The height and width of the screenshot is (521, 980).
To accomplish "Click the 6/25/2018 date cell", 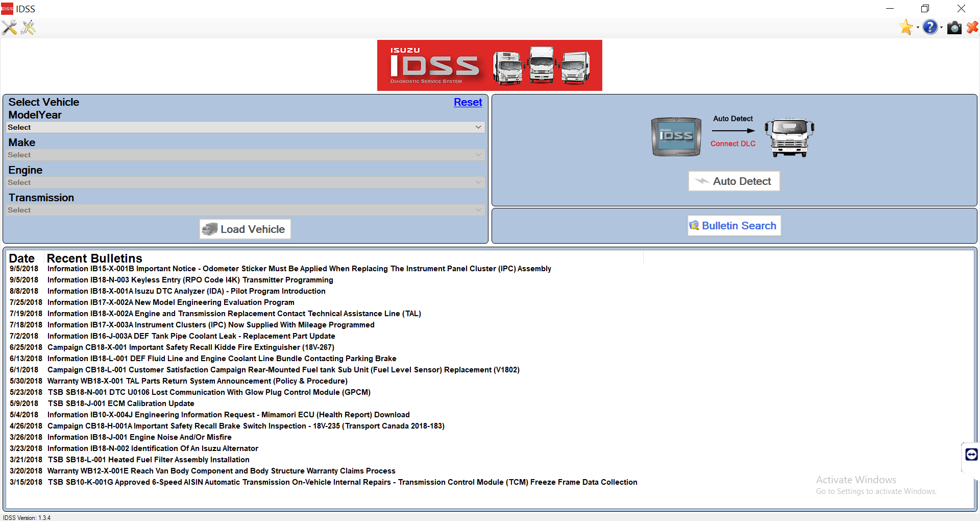I will (x=26, y=347).
